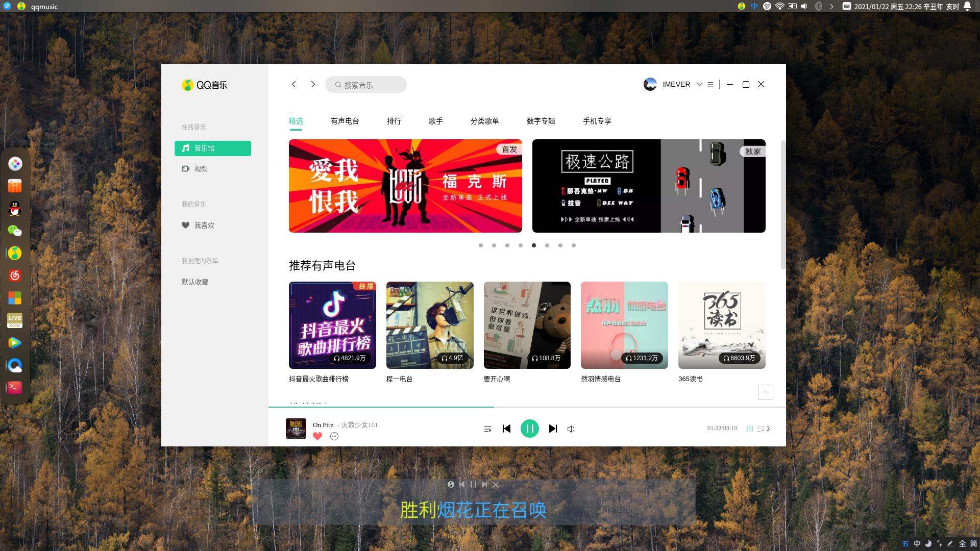980x551 pixels.
Task: Open the play queue list
Action: [763, 429]
